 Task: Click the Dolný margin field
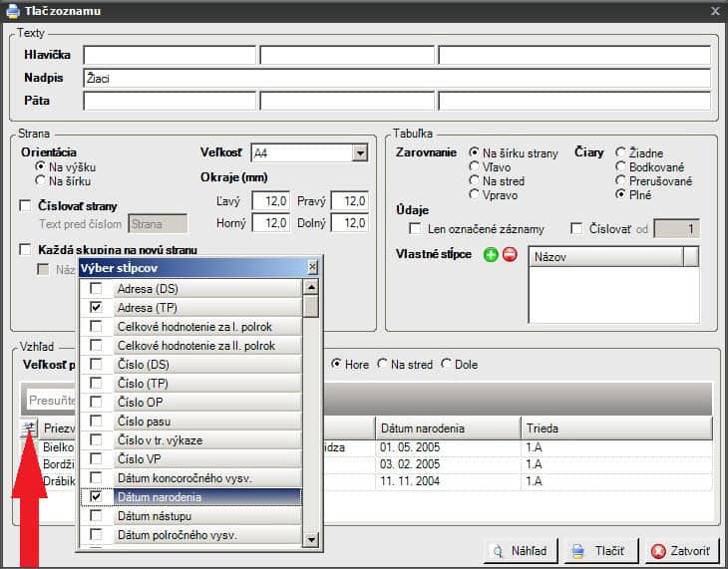[x=350, y=223]
